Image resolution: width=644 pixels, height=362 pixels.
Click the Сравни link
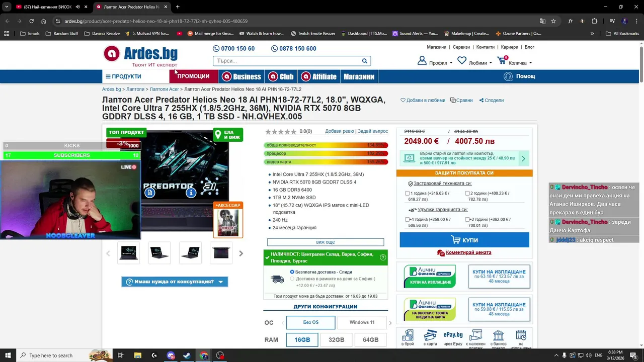461,100
